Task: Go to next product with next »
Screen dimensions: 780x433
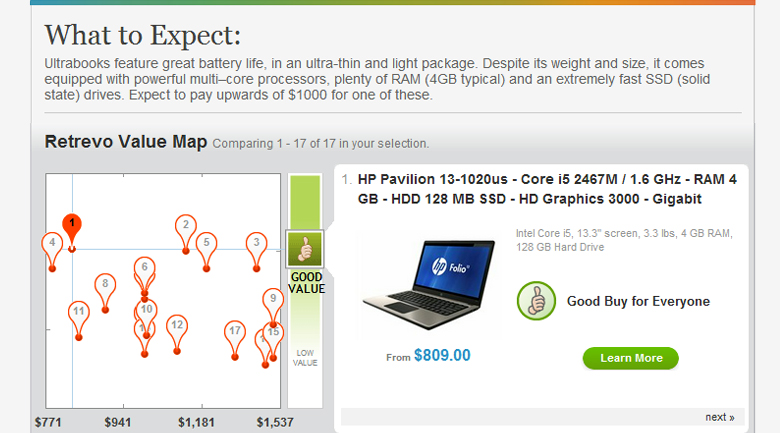Action: coord(719,417)
